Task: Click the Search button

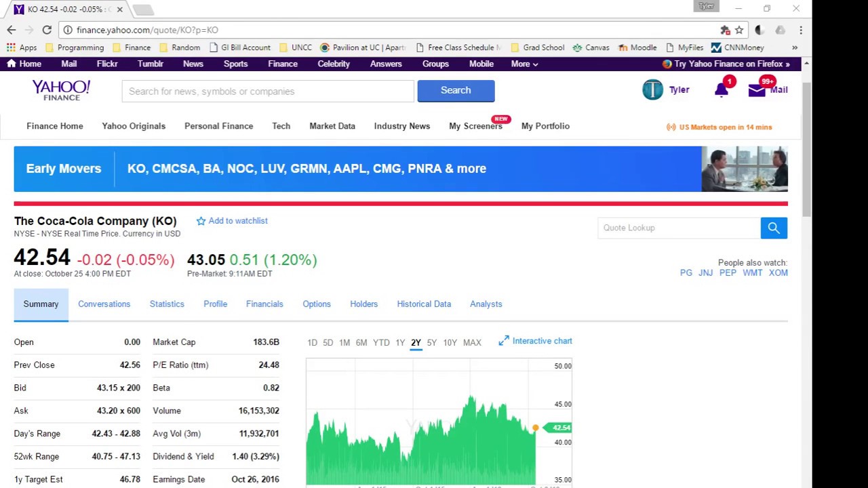Action: 456,90
